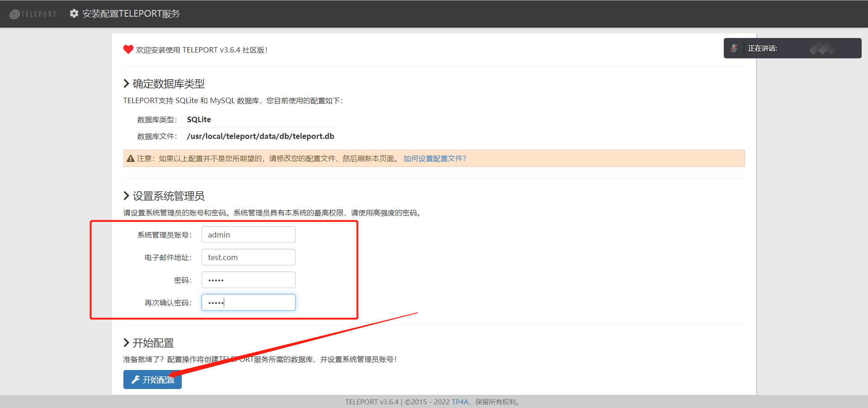This screenshot has width=868, height=408.
Task: Click the red heart welcome icon
Action: (x=128, y=49)
